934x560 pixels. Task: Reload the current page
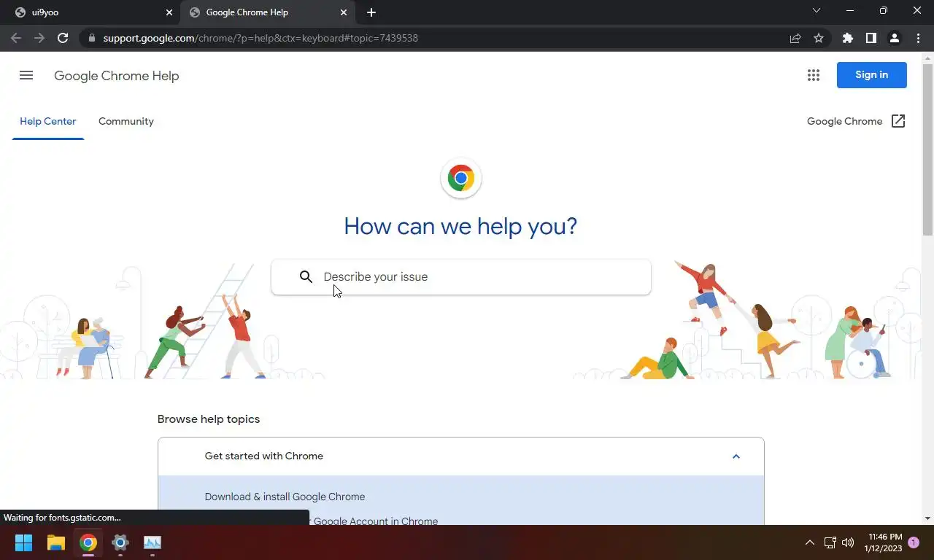63,38
